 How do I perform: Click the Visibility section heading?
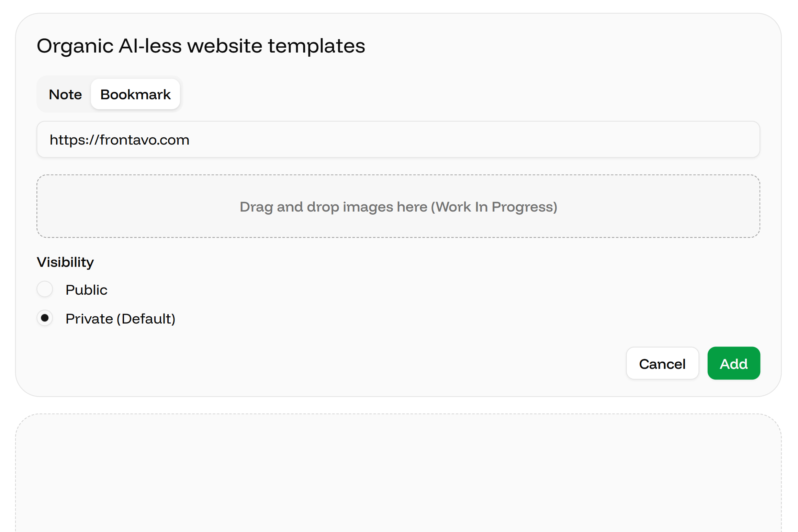pos(65,262)
